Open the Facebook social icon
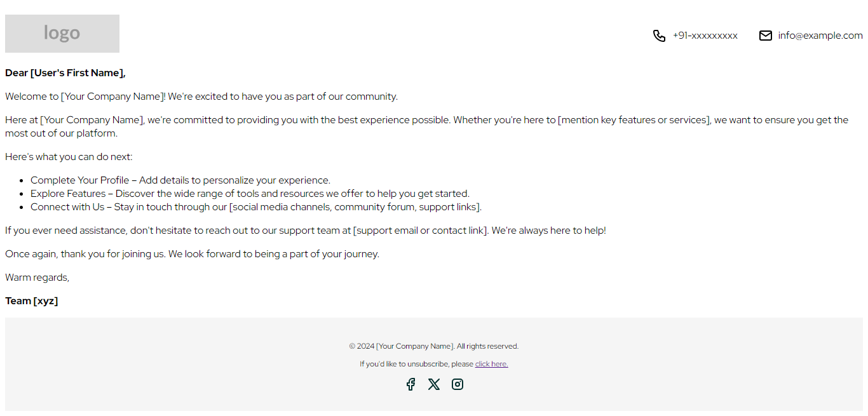Viewport: 868px width, 416px height. (x=410, y=384)
